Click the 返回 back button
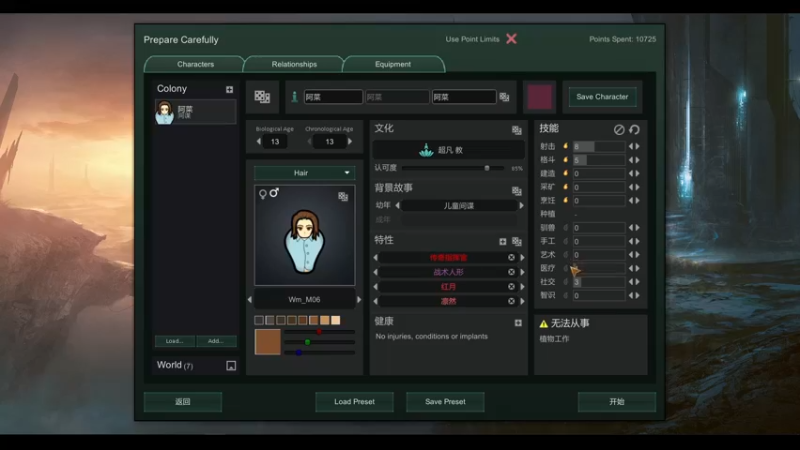Screen dimensions: 800x450 pos(183,402)
